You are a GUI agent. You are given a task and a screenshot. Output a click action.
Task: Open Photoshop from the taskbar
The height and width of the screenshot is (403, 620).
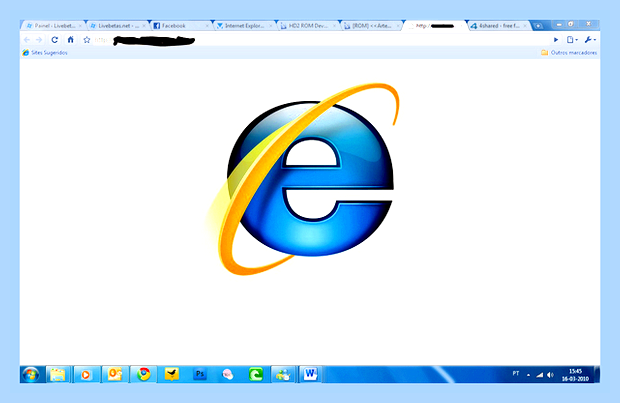point(200,374)
